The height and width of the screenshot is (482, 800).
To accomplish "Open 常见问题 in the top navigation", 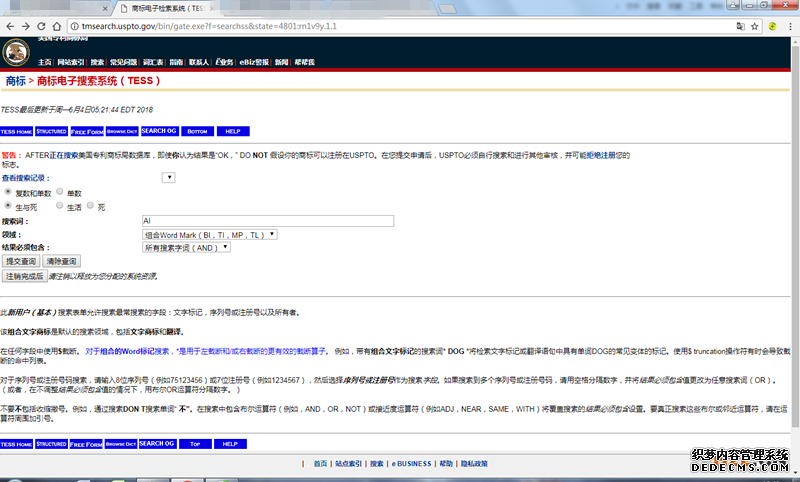I will coord(123,62).
